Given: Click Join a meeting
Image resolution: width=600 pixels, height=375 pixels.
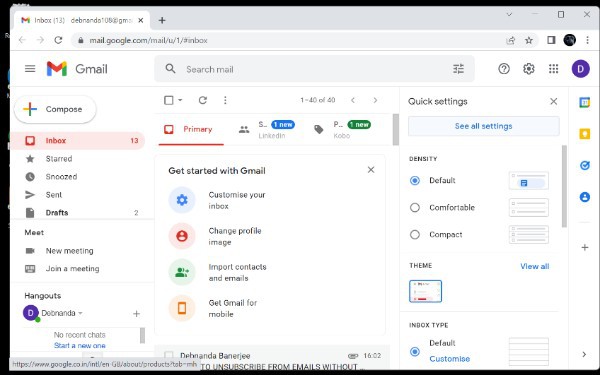Looking at the screenshot, I should (x=72, y=269).
